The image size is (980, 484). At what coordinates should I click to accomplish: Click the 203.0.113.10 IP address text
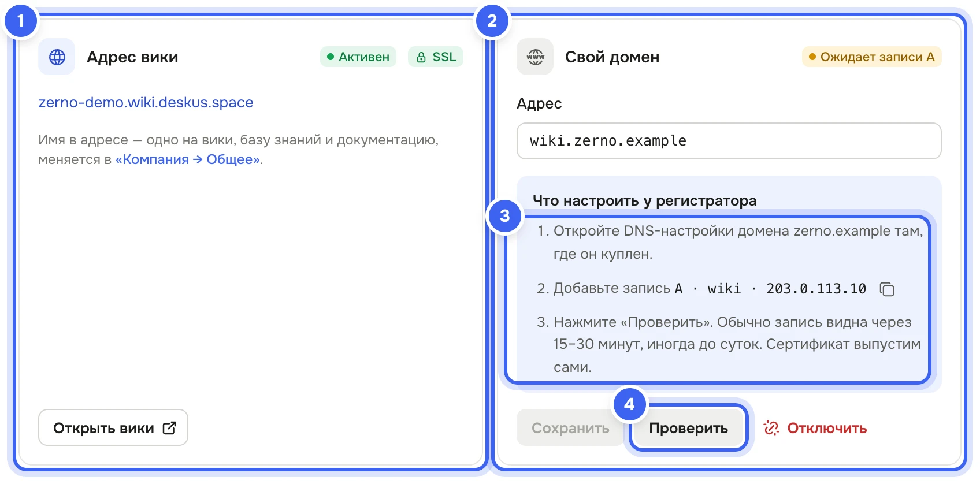(816, 289)
